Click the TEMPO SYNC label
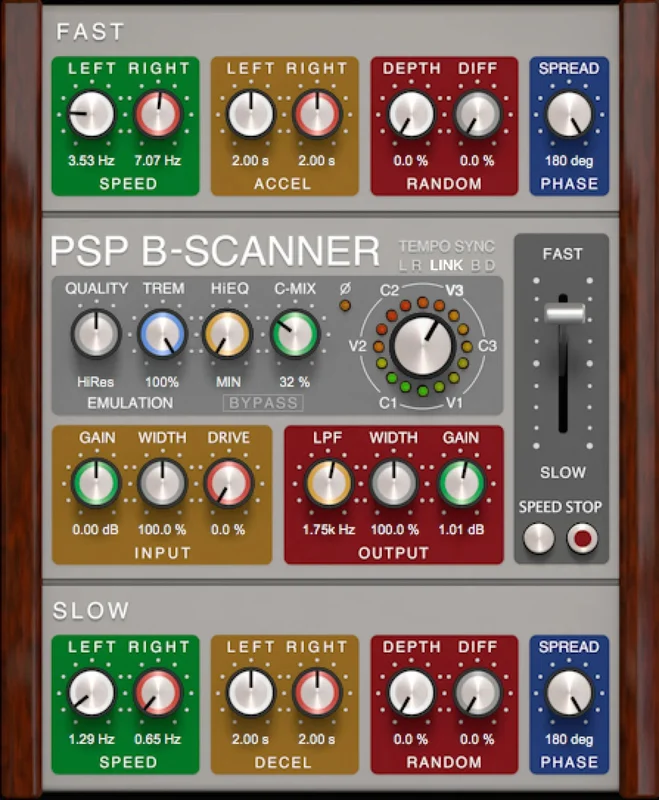 446,246
